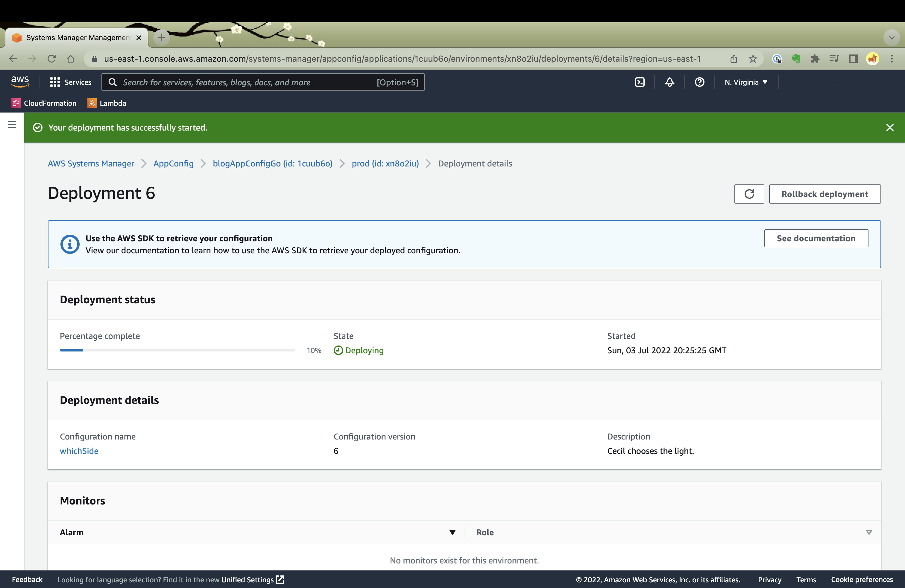Viewport: 905px width, 588px height.
Task: Dismiss the green success banner
Action: (x=890, y=128)
